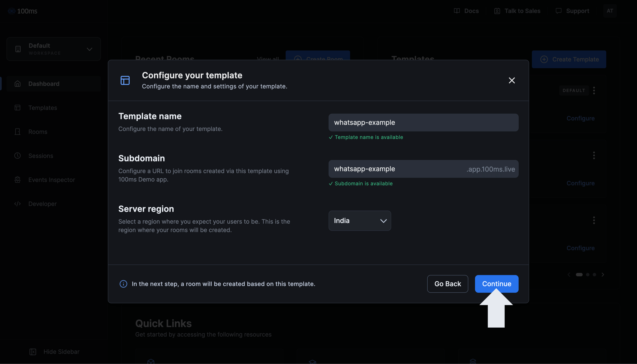Screen dimensions: 637x364
Task: Open the three-dot menu next to DEFAULT badge
Action: click(594, 90)
